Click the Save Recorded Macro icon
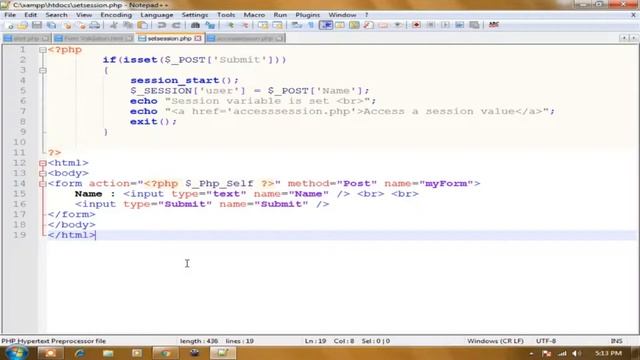640x360 pixels. pos(474,25)
